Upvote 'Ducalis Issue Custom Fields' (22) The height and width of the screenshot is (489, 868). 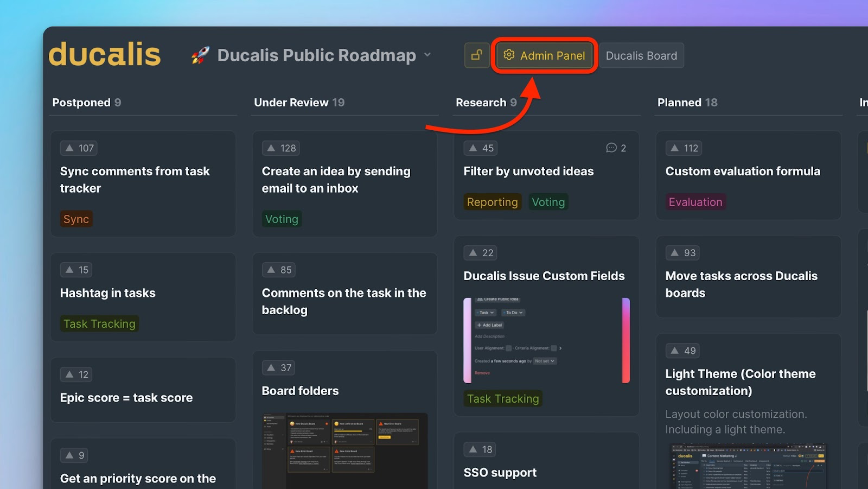coord(481,253)
